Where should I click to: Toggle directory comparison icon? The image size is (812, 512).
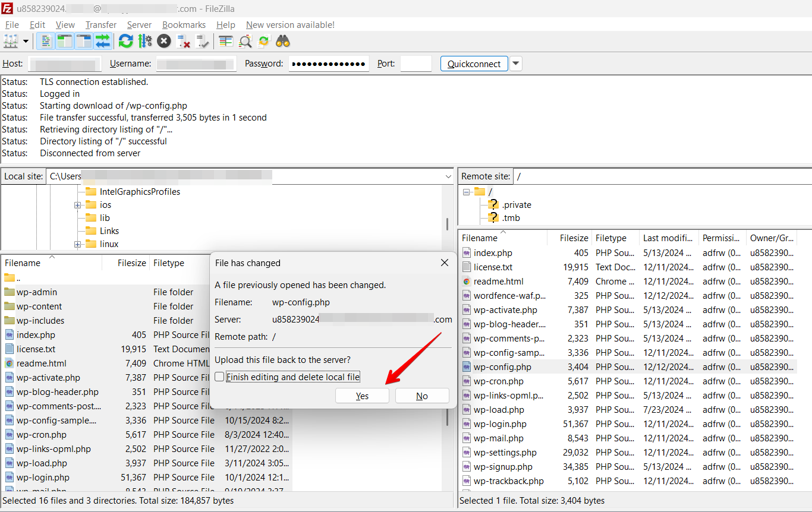(245, 42)
